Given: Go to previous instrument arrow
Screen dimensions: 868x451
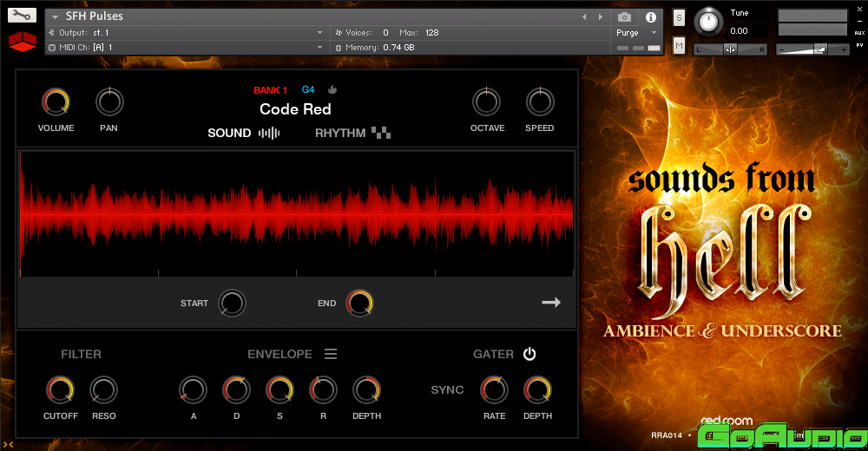Looking at the screenshot, I should (x=584, y=17).
